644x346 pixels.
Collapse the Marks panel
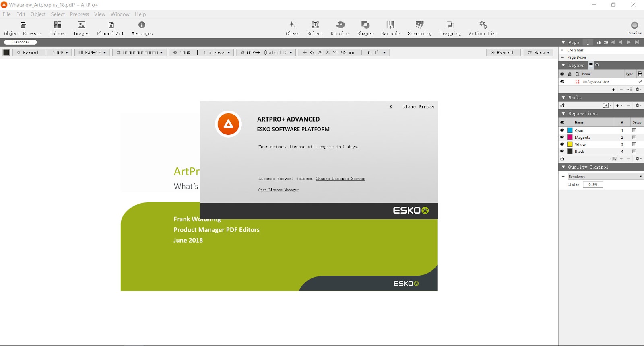[563, 97]
